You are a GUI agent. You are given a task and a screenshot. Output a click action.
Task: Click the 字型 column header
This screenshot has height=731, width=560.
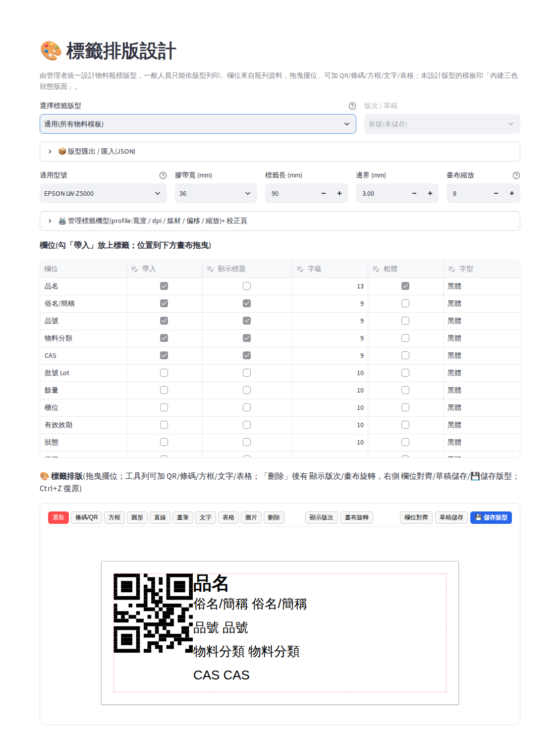482,269
